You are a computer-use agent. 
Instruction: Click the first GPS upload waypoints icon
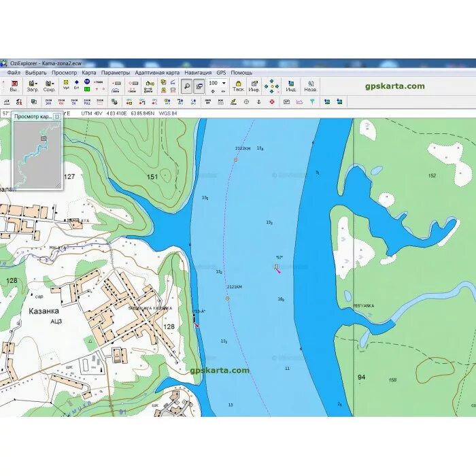click(129, 102)
